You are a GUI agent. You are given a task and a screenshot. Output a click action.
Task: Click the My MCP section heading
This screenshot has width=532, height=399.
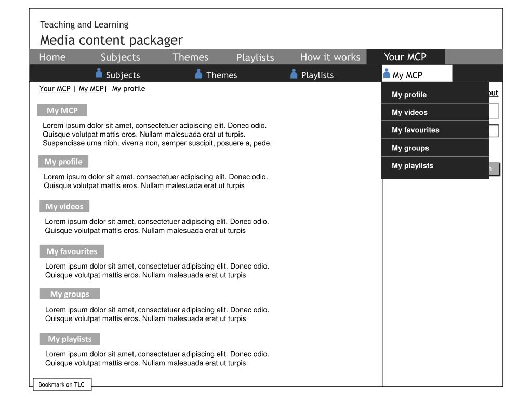click(x=62, y=110)
